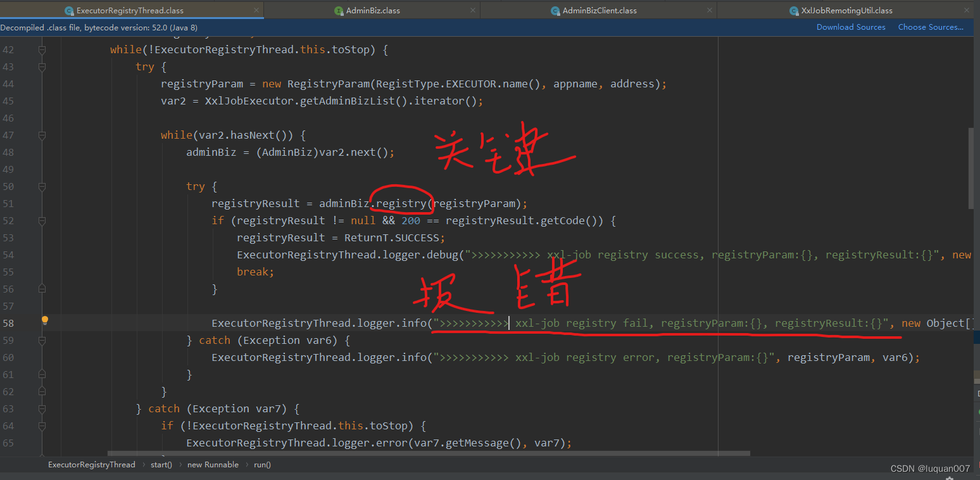Click the fold end marker on line 61

[x=42, y=374]
